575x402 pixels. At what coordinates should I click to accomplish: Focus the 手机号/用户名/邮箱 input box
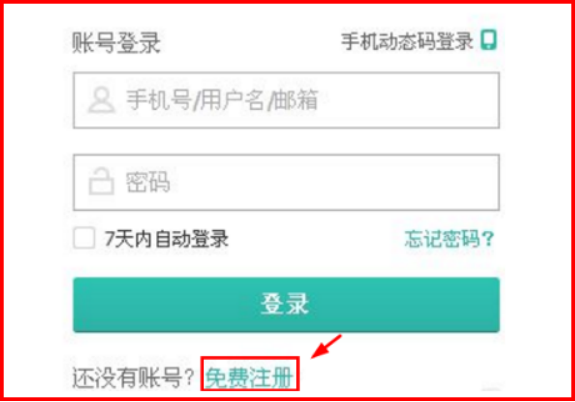pos(286,100)
